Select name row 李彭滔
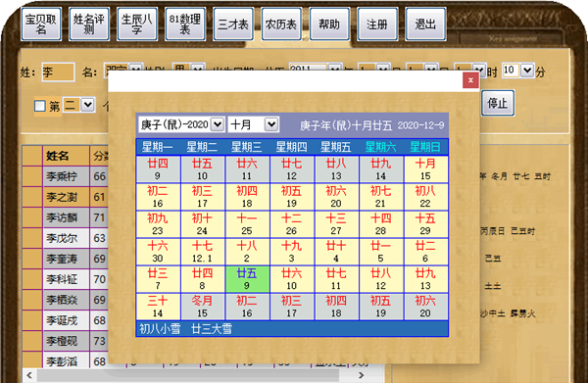 [66, 360]
